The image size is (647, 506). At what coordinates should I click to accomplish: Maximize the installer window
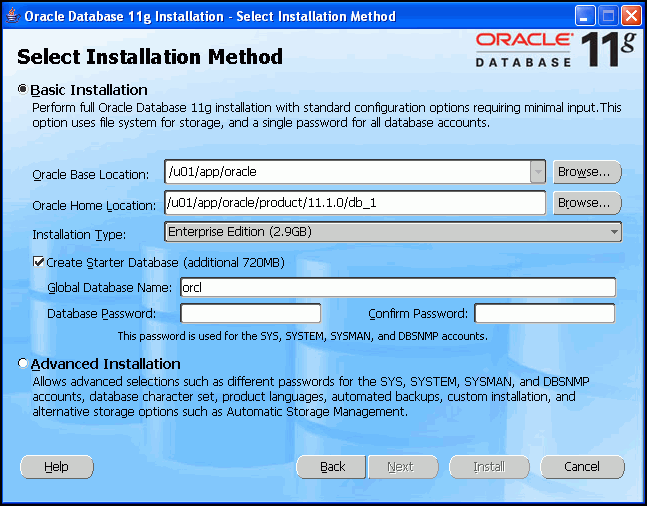pos(609,16)
